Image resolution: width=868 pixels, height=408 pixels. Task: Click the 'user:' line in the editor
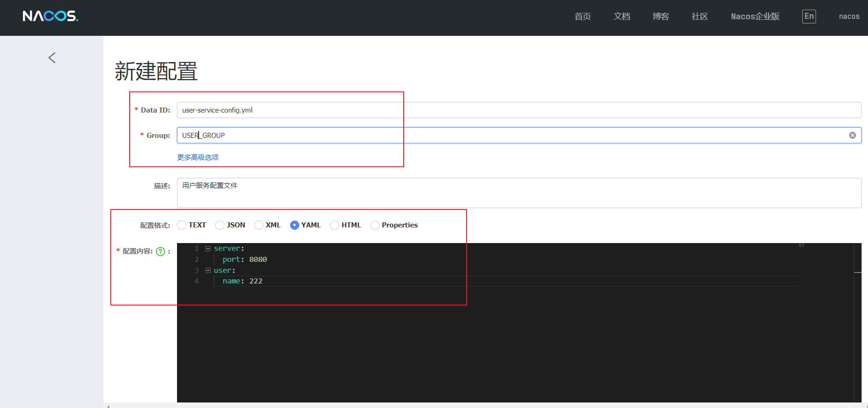[224, 271]
